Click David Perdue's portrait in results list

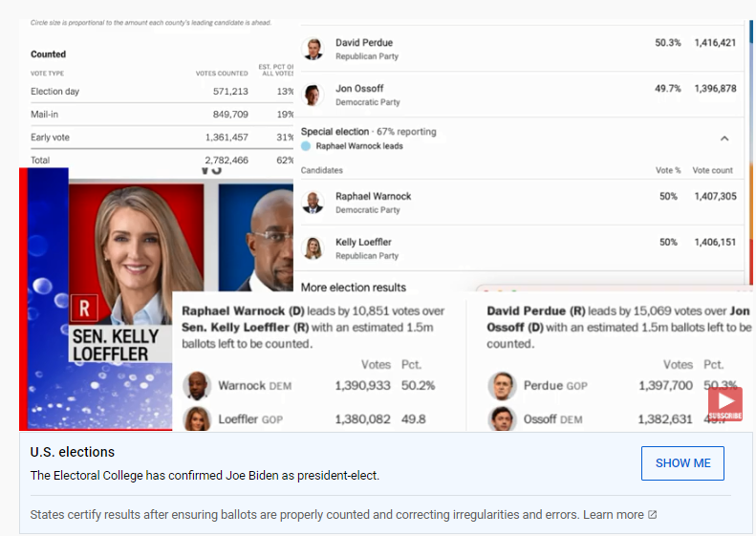point(313,49)
